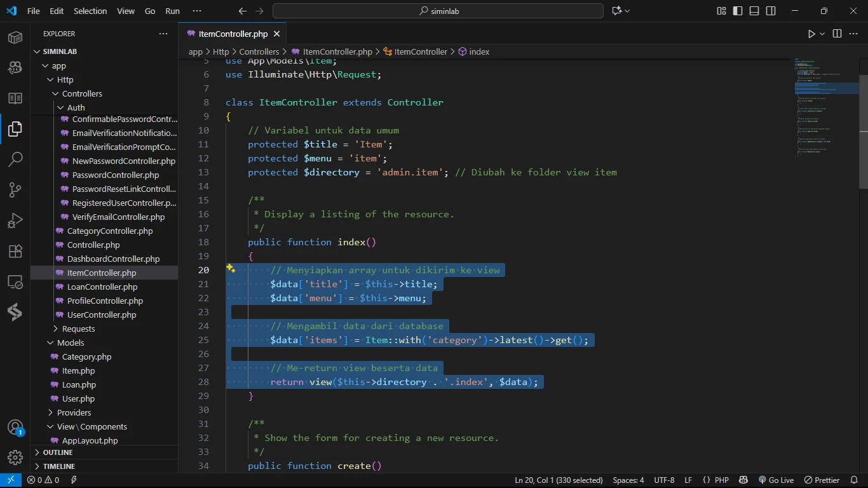Expand the Requests folder in explorer

78,329
